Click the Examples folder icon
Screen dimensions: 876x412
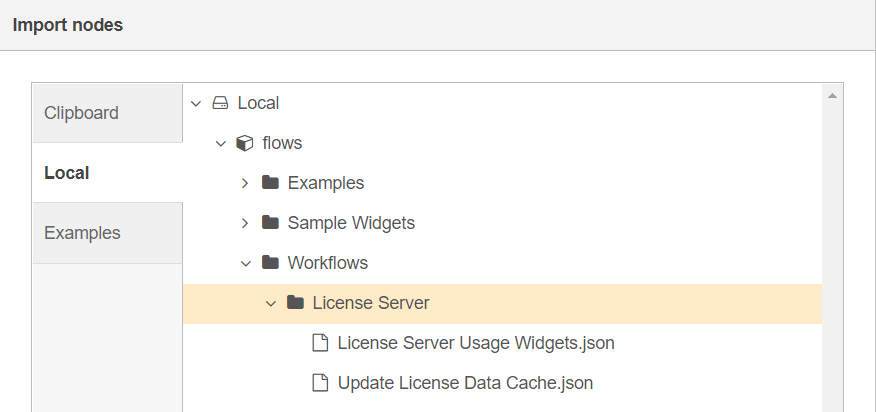pyautogui.click(x=270, y=182)
